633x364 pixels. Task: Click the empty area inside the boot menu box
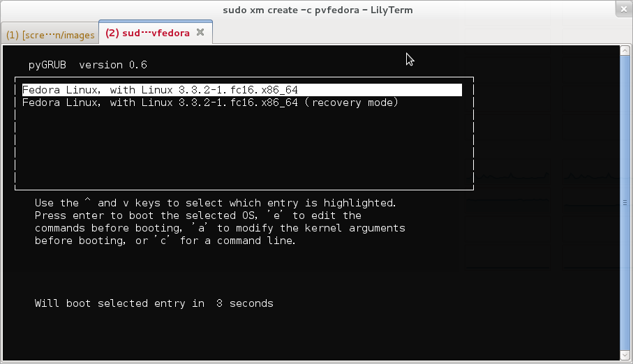coord(244,150)
